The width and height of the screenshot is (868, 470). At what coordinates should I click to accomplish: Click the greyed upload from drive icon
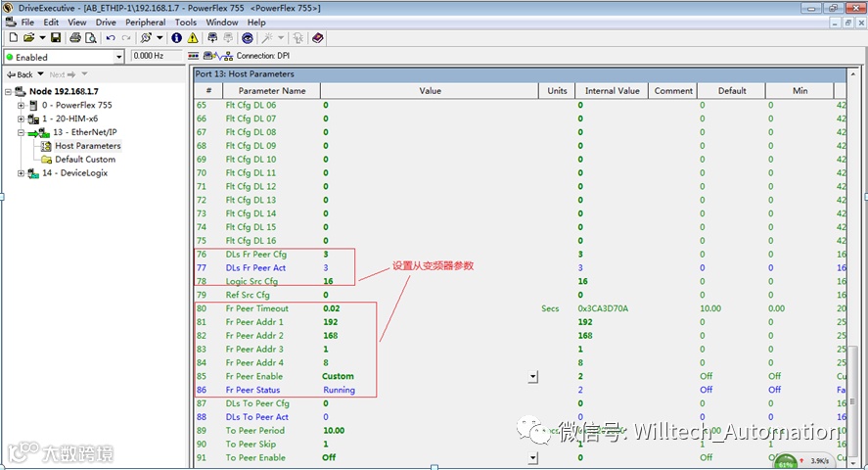(228, 37)
